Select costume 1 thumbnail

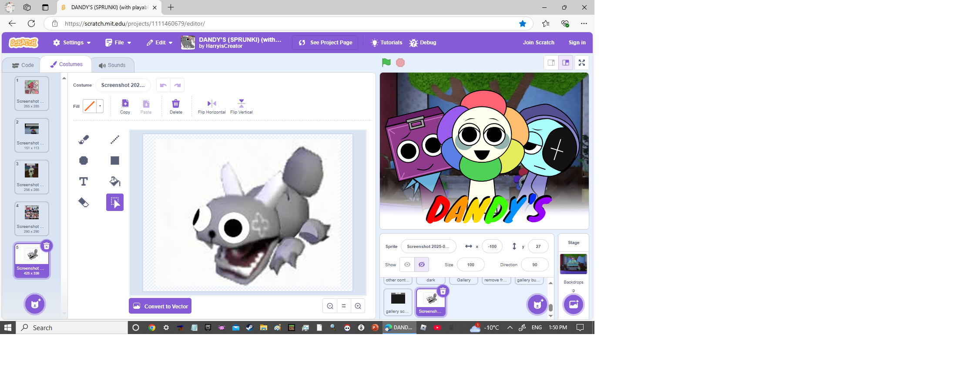click(x=32, y=94)
